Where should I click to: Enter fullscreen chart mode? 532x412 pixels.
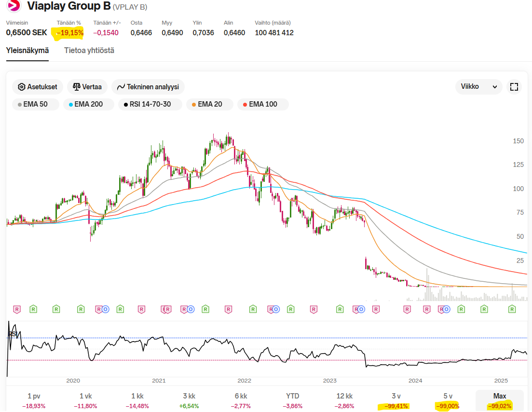[x=514, y=87]
